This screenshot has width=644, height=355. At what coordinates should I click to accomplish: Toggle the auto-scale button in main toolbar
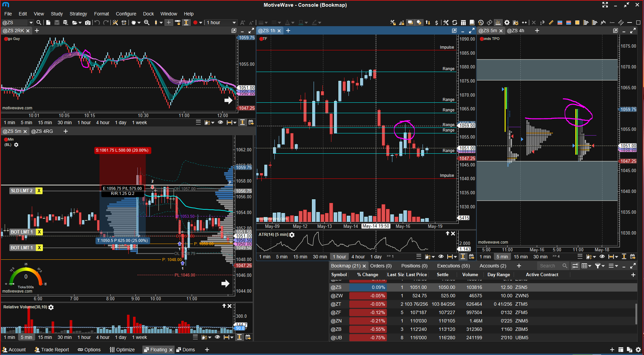(x=186, y=22)
